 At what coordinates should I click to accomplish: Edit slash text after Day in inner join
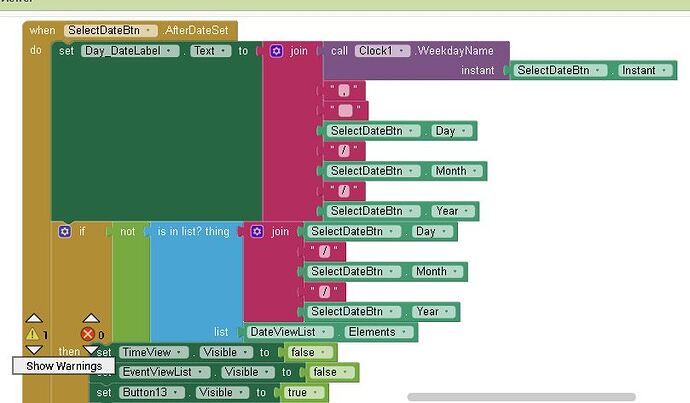pyautogui.click(x=324, y=251)
